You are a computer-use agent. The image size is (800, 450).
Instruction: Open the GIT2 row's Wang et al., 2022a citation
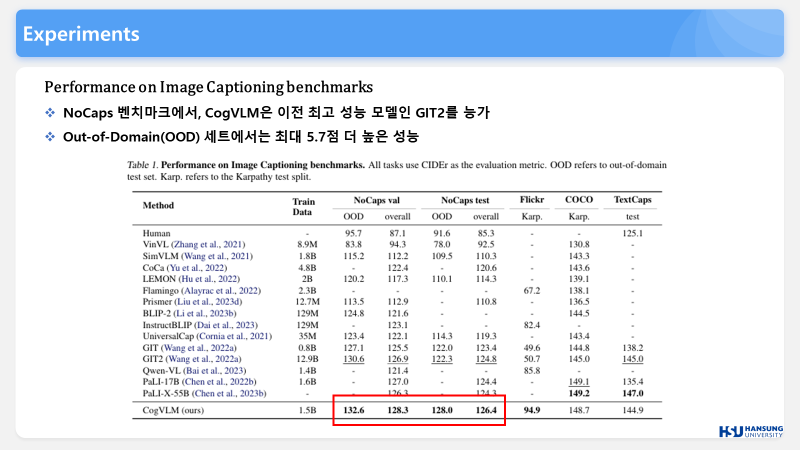(x=204, y=359)
